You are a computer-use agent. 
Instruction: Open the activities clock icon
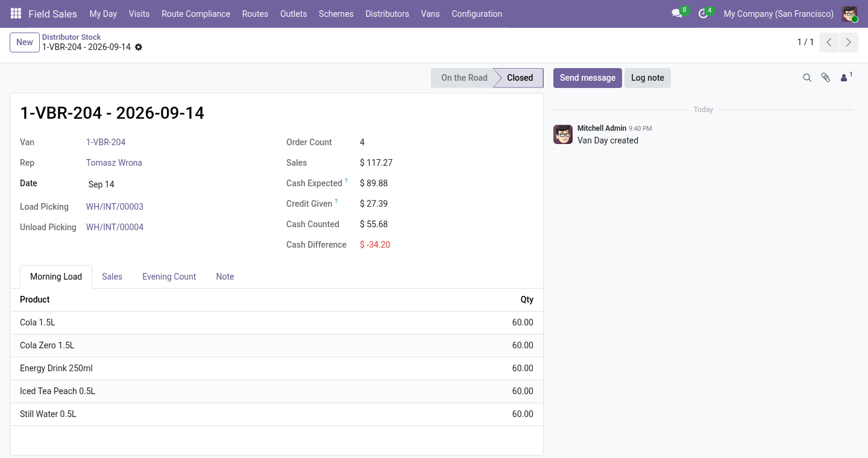[703, 14]
